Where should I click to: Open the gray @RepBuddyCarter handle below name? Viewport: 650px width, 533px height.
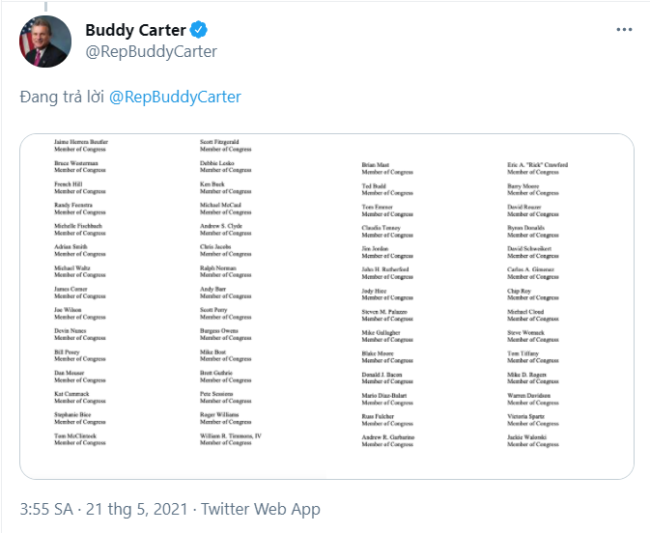click(x=151, y=51)
